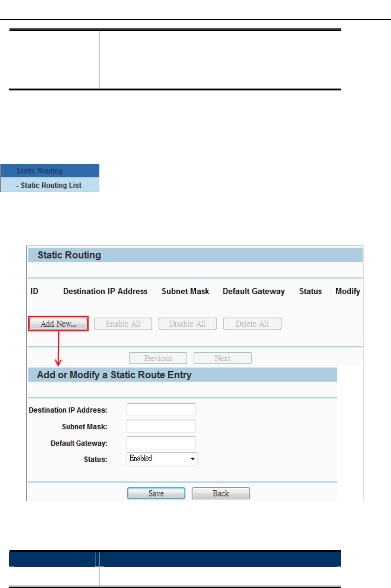Click the Add or Modify a Static Route Entry title
This screenshot has width=391, height=588.
coord(114,375)
